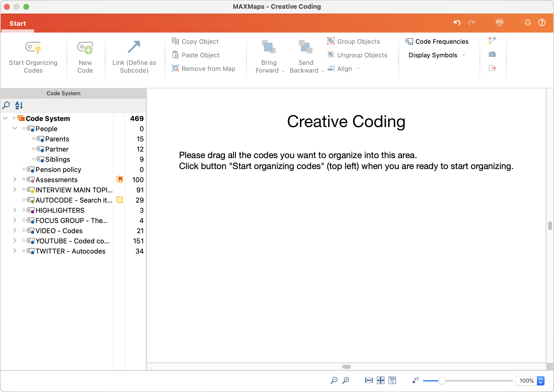This screenshot has height=392, width=554.
Task: Expand VIDEO - Codes
Action: click(x=15, y=230)
